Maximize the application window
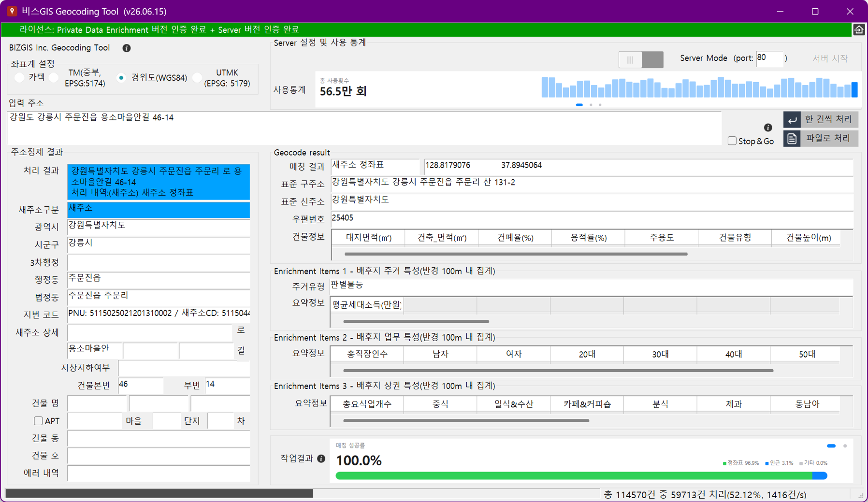 click(x=815, y=11)
